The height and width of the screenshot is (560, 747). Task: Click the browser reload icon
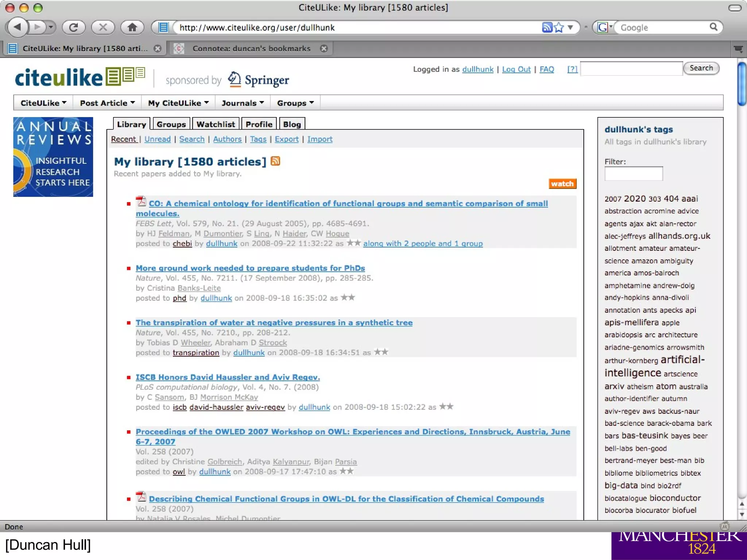click(73, 27)
